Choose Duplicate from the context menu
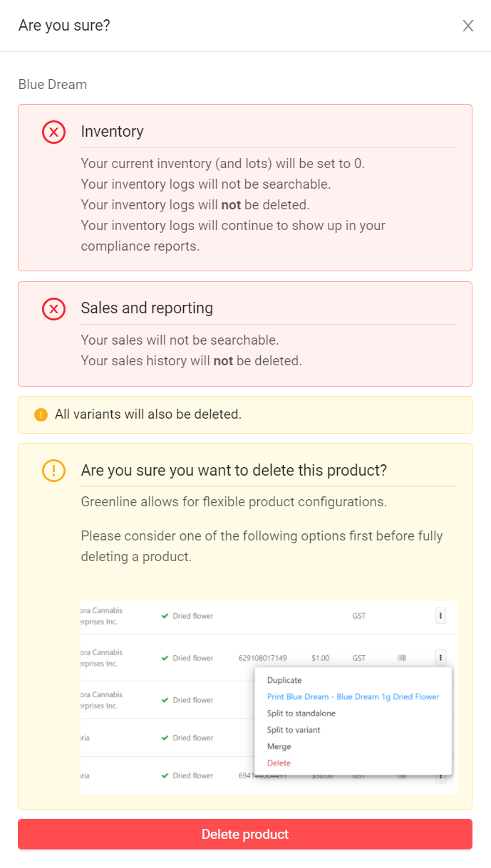 (284, 680)
